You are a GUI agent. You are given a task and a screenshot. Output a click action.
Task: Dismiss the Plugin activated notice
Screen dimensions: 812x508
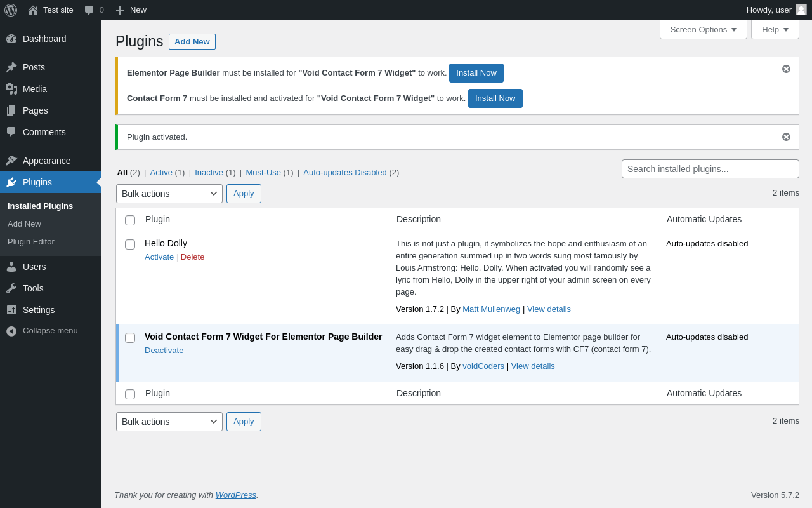click(x=786, y=137)
